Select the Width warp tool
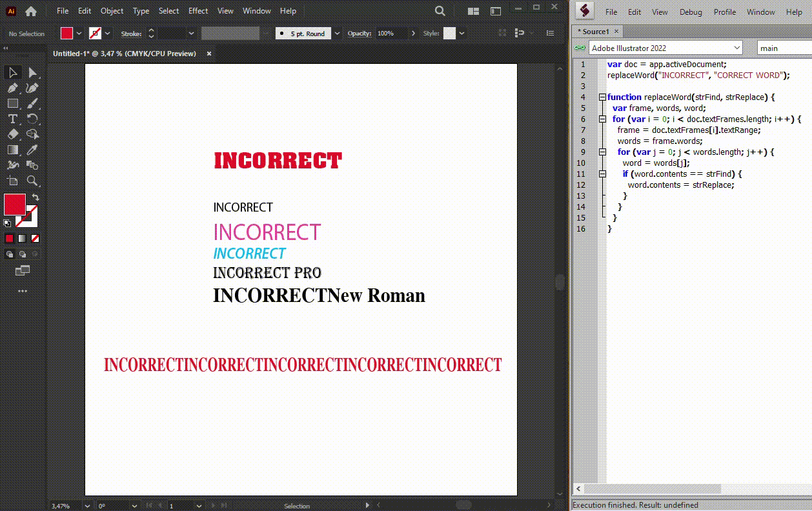Image resolution: width=812 pixels, height=511 pixels. tap(12, 165)
